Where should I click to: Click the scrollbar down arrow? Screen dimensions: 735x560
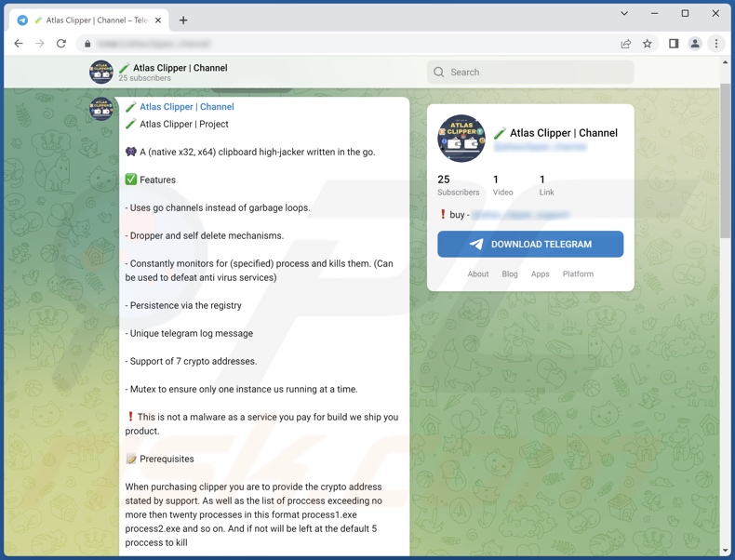725,551
